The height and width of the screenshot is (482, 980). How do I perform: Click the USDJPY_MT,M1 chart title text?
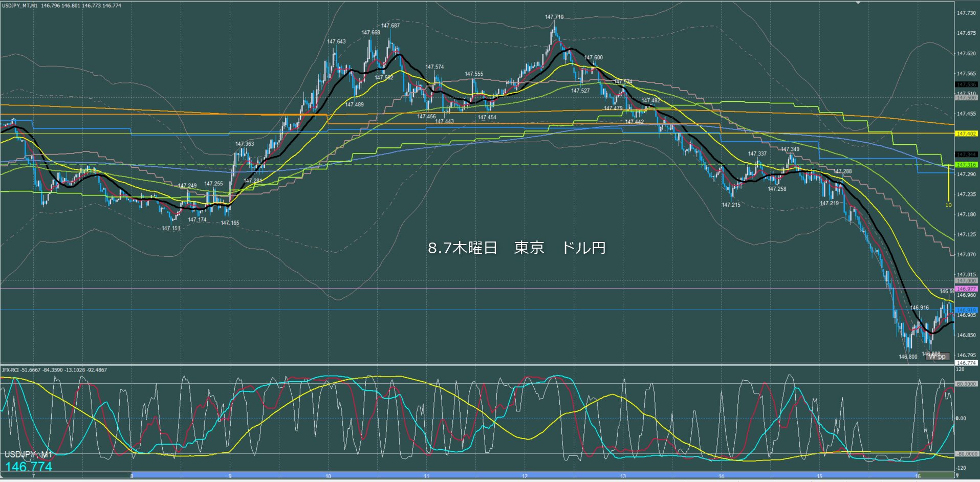pyautogui.click(x=20, y=6)
